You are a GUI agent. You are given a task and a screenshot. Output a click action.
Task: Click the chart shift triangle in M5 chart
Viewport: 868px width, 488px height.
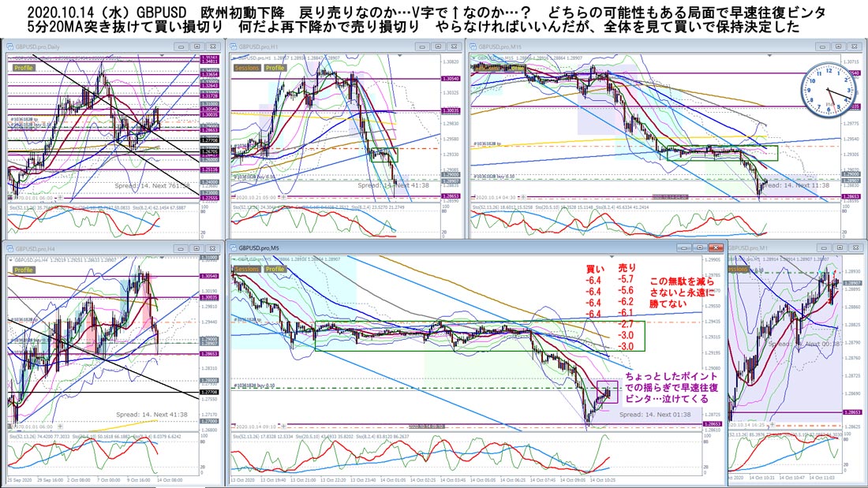[612, 257]
